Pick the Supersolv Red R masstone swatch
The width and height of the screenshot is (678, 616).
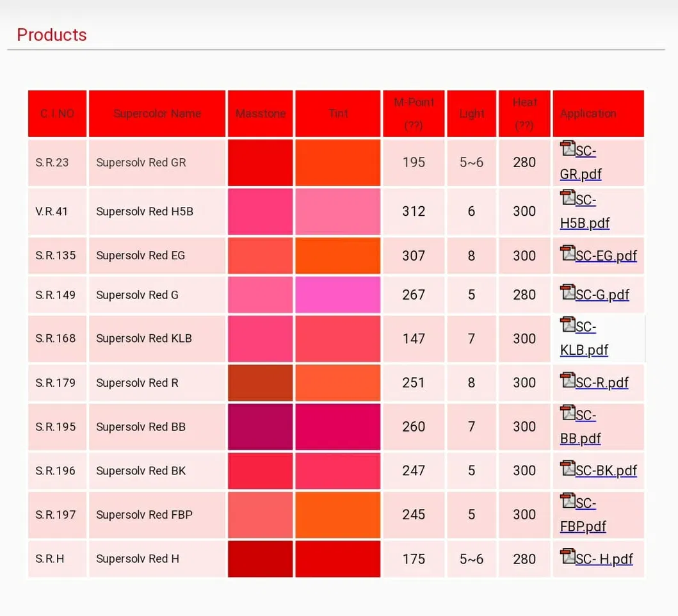coord(261,383)
